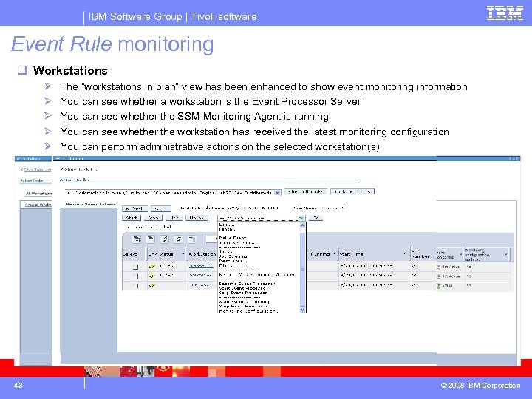This screenshot has width=532, height=399.
Task: Select Stop Event Monitoring in the list
Action: [243, 306]
